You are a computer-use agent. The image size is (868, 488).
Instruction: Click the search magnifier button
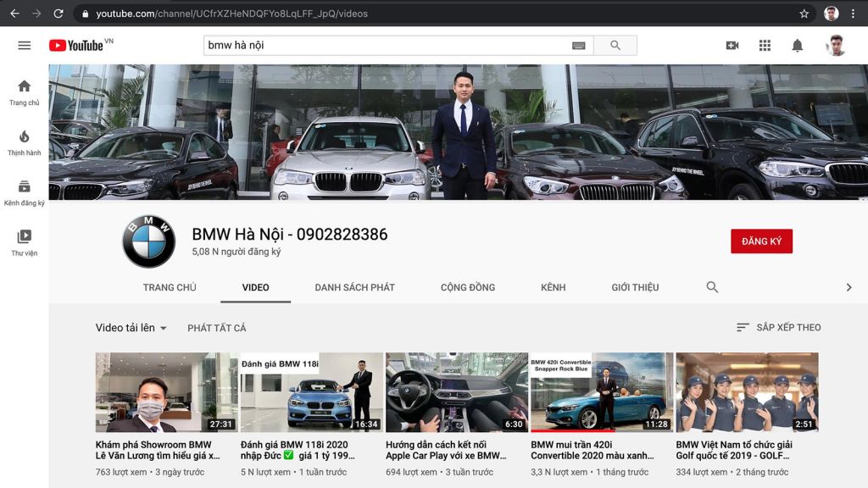click(615, 46)
